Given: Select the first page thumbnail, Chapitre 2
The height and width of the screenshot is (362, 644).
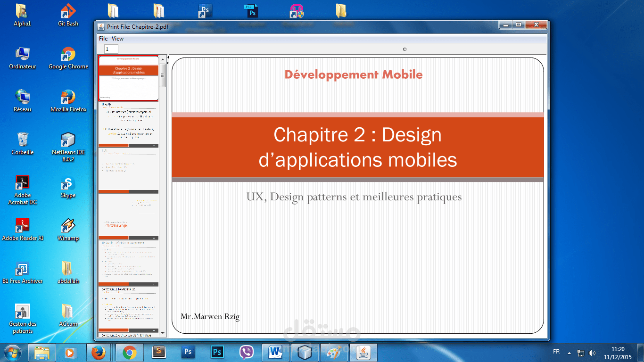Looking at the screenshot, I should [x=128, y=78].
